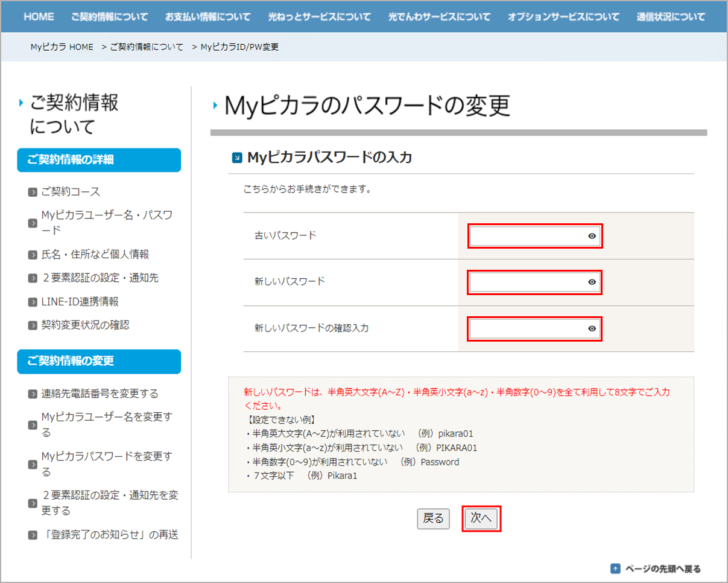Click the up-arrow icon beside ページの先頭へ戻る
Image resolution: width=728 pixels, height=583 pixels.
coord(615,569)
